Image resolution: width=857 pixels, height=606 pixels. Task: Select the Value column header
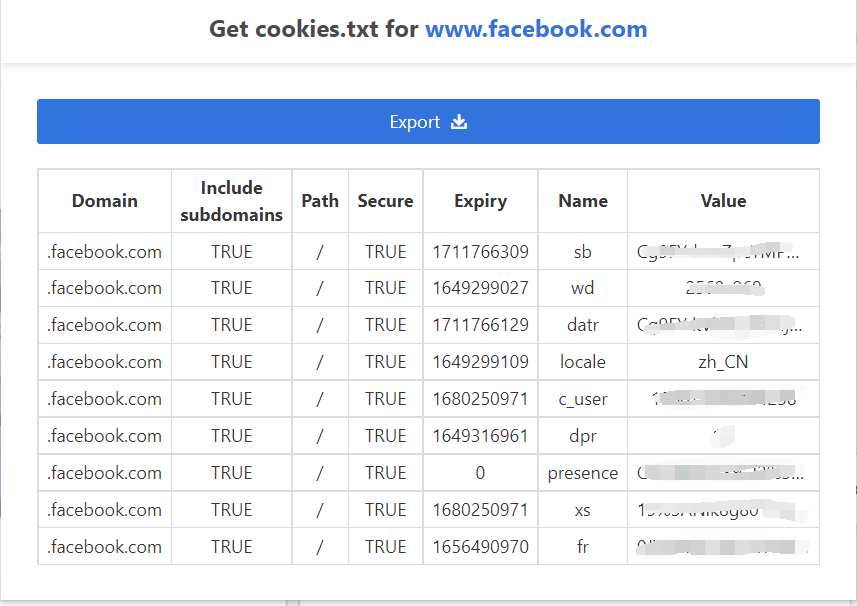723,201
